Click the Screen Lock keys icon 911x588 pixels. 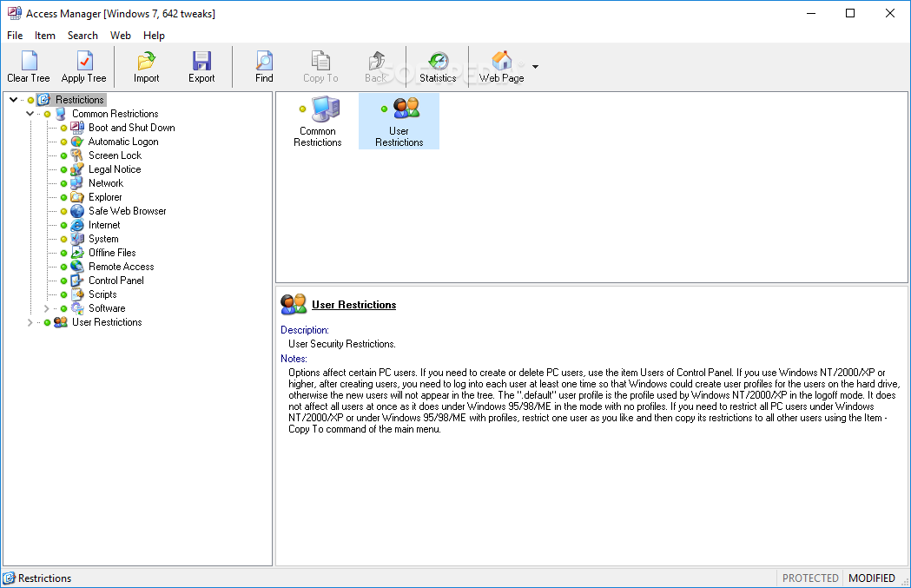tap(77, 155)
